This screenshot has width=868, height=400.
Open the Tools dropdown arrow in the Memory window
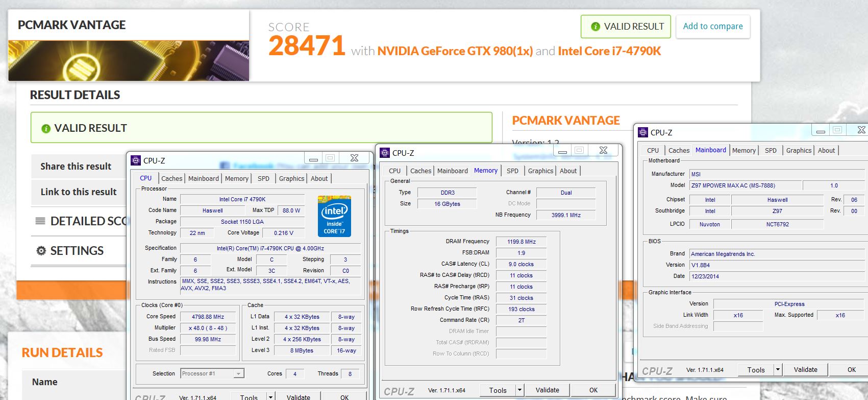click(519, 390)
